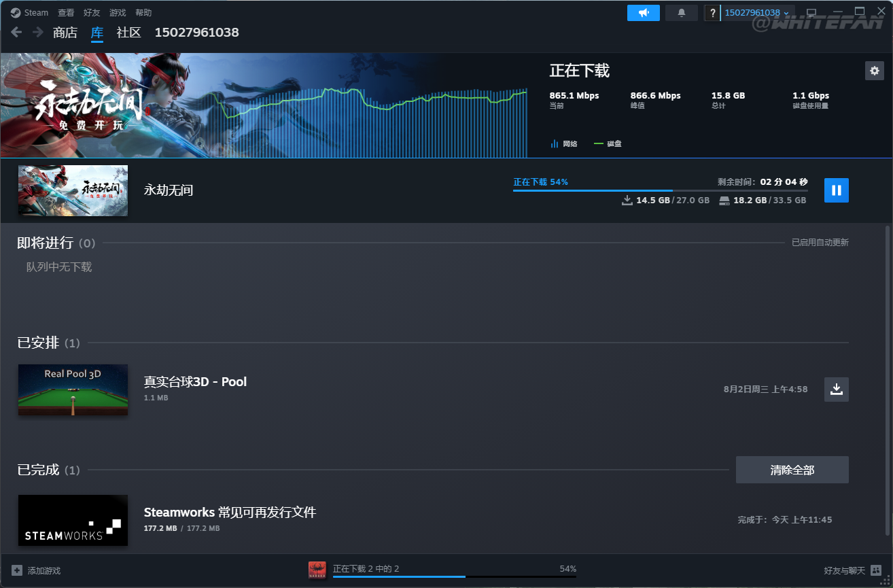Image resolution: width=893 pixels, height=588 pixels.
Task: Click 好友与聊天 label
Action: tap(844, 570)
